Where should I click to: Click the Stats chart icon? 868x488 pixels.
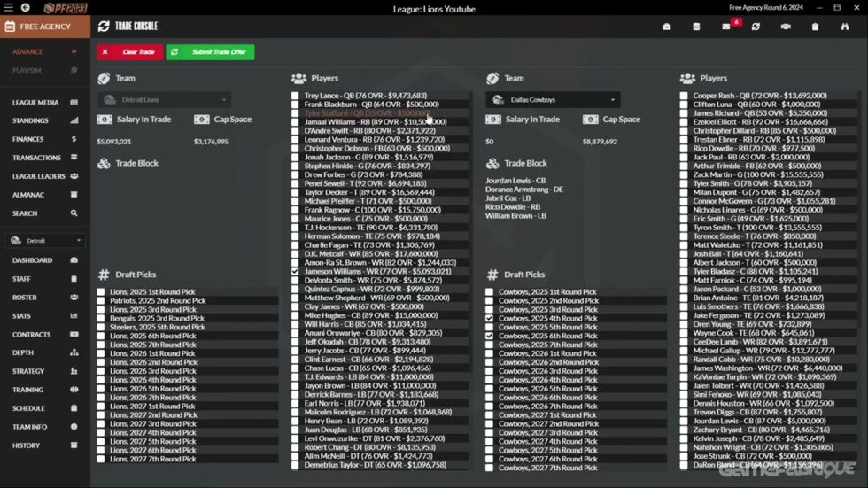tap(74, 316)
